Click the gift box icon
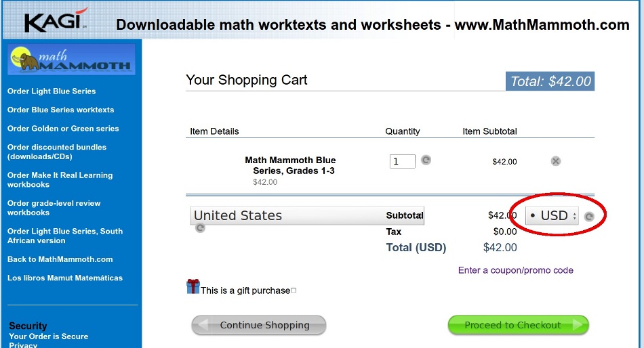The image size is (644, 348). 193,287
